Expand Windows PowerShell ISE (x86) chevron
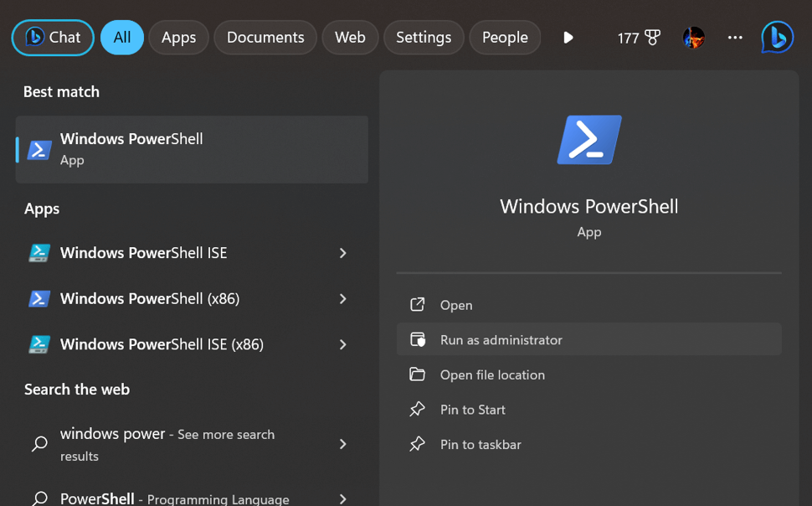 (343, 344)
